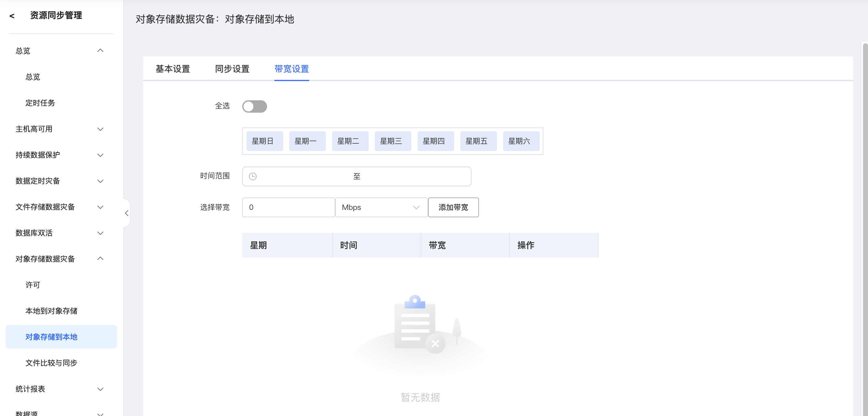Collapse the 总览 section chevron
The height and width of the screenshot is (416, 868).
[x=100, y=50]
